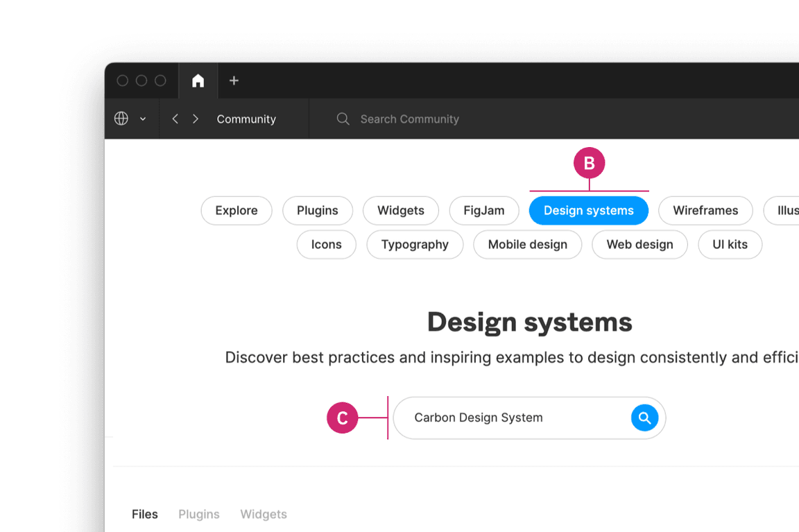Screen dimensions: 799x532
Task: Click the Home tab icon
Action: (198, 81)
